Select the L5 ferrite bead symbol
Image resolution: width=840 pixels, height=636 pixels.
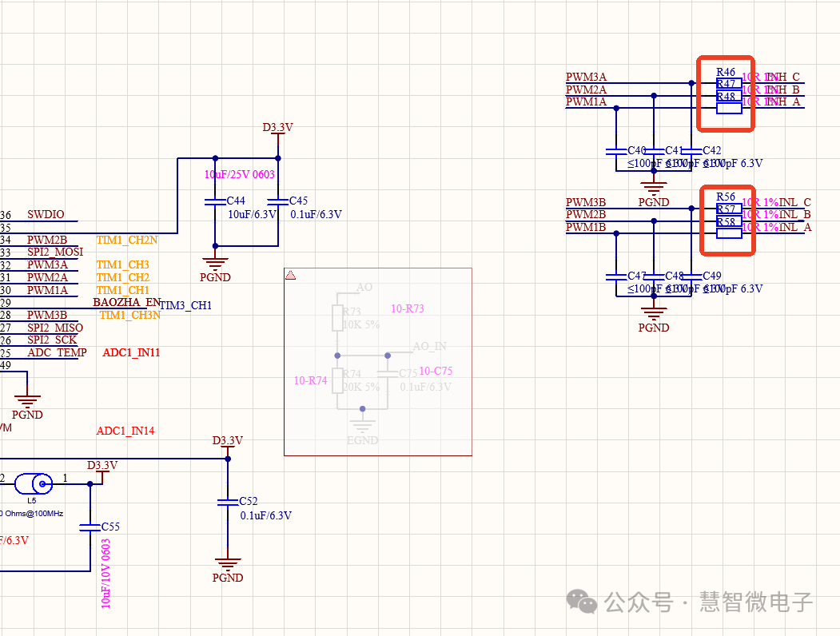point(37,483)
